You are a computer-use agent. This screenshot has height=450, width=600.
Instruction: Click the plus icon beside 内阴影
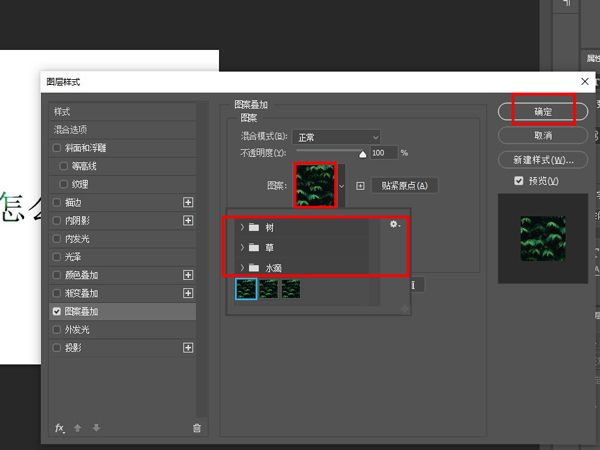[188, 220]
